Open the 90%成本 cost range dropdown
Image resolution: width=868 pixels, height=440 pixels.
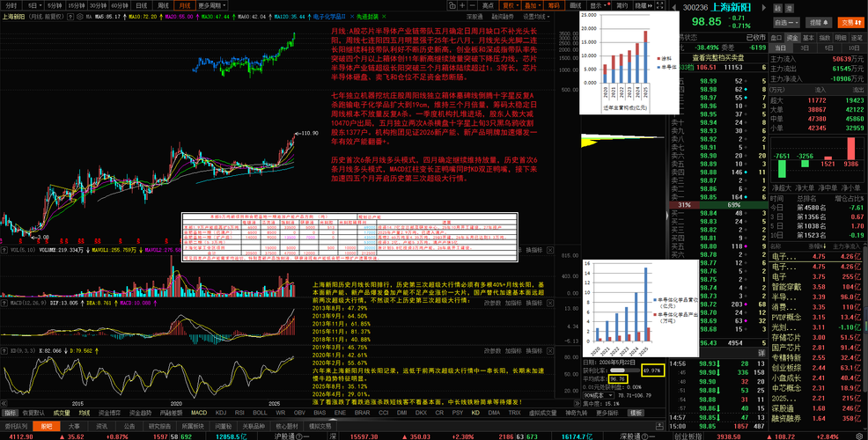tap(599, 395)
